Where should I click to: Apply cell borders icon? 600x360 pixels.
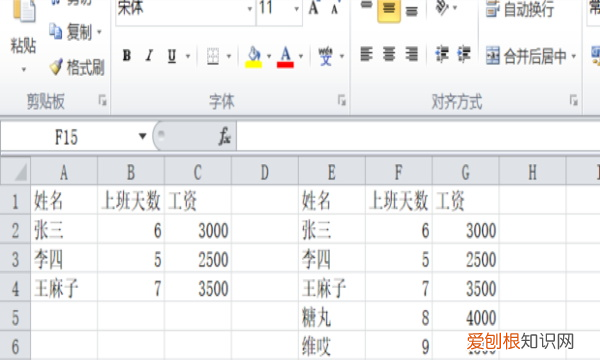click(x=213, y=56)
